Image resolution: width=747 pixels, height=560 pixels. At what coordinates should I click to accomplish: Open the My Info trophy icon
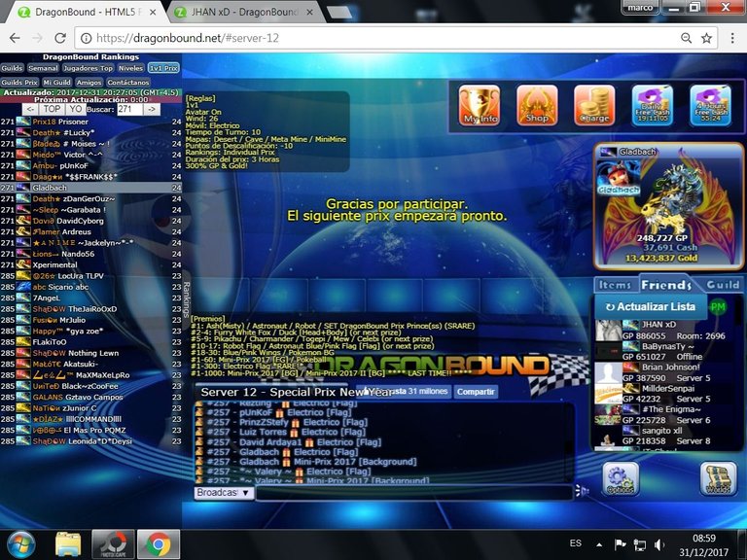pyautogui.click(x=480, y=105)
